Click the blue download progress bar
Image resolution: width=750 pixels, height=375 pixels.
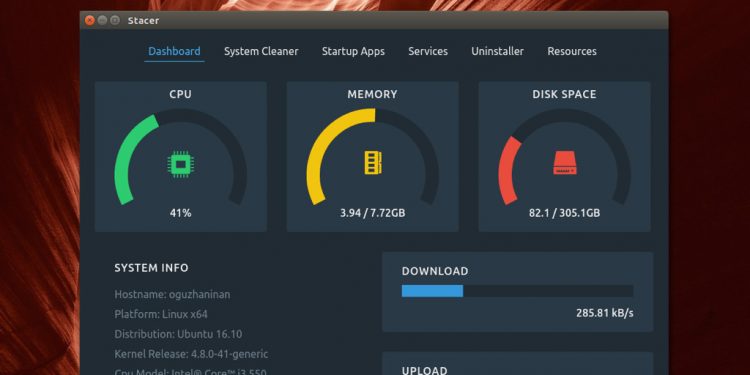coord(432,291)
